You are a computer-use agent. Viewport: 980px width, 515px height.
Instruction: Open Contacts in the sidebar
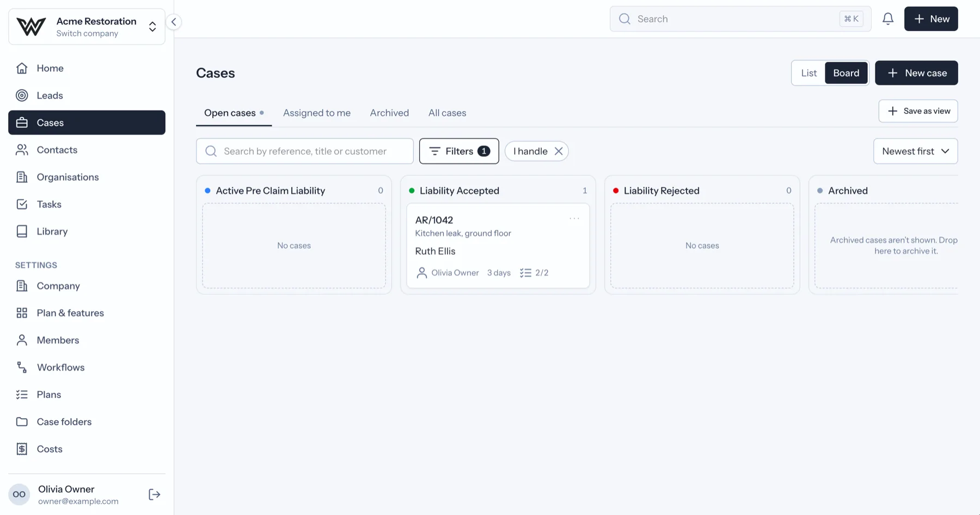87,150
